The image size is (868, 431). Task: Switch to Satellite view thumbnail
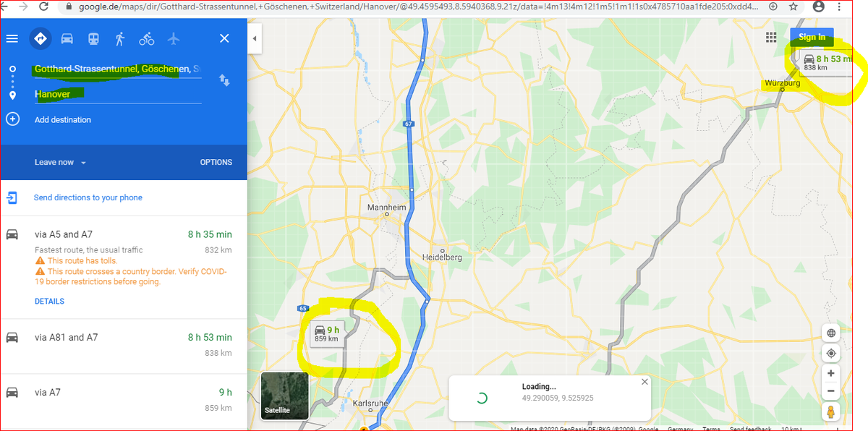click(284, 396)
